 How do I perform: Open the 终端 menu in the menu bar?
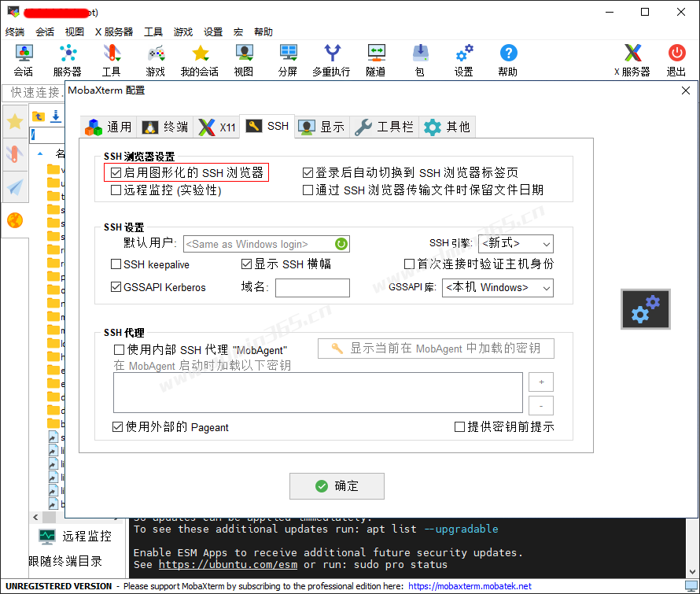coord(15,32)
